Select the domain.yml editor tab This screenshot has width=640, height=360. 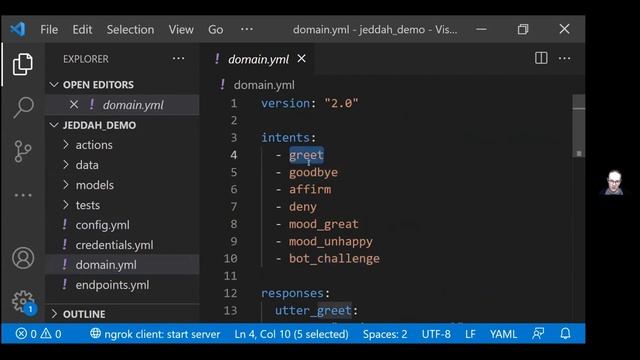(258, 59)
